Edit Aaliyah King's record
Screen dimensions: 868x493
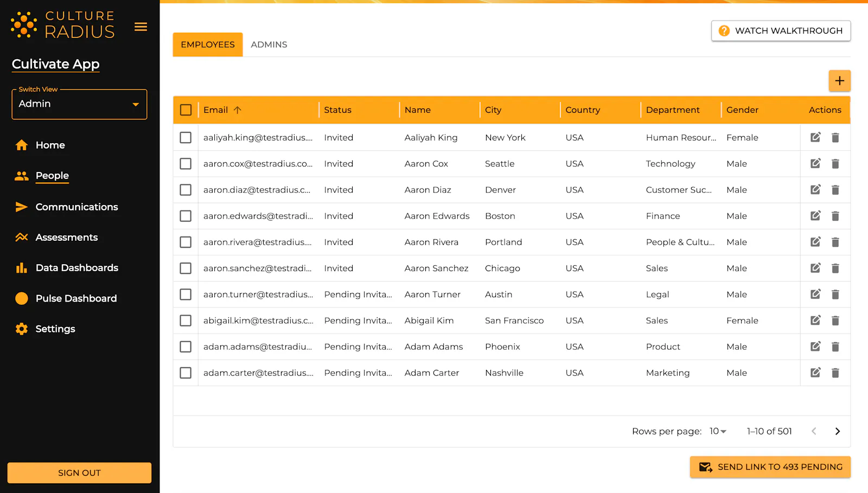pos(815,137)
